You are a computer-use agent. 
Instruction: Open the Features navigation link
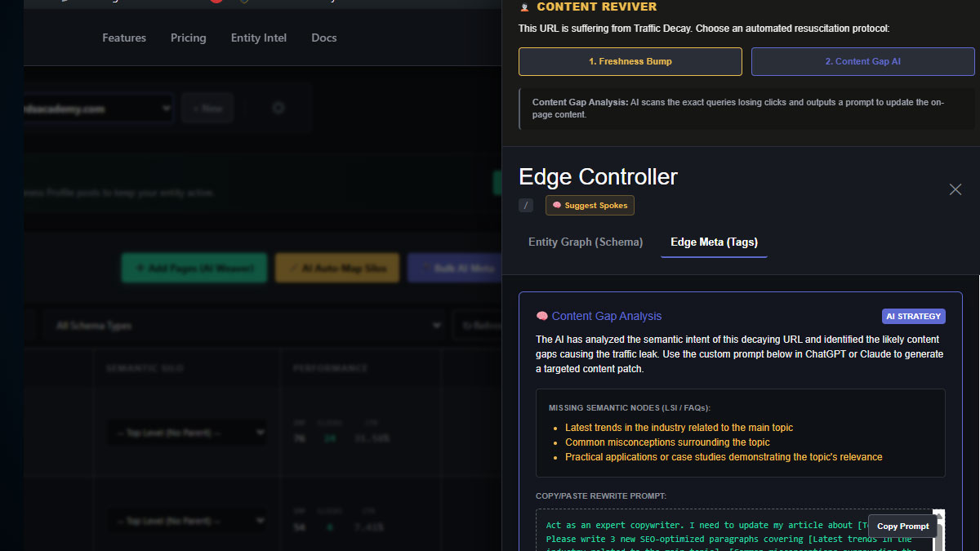click(x=124, y=38)
